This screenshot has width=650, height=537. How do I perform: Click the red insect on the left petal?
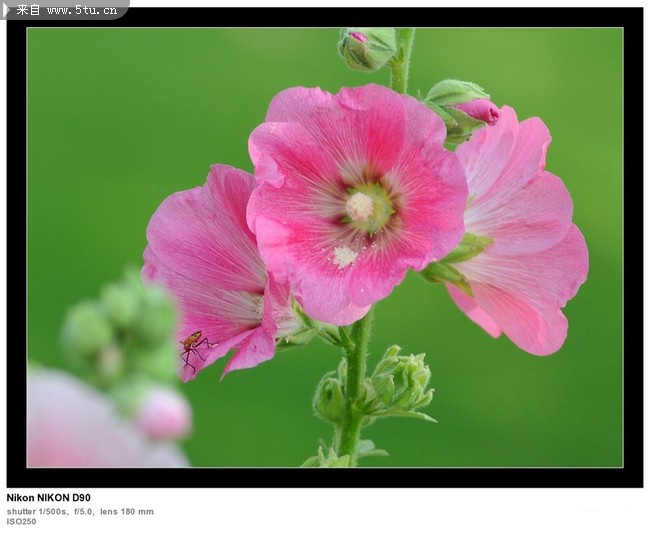tap(192, 347)
